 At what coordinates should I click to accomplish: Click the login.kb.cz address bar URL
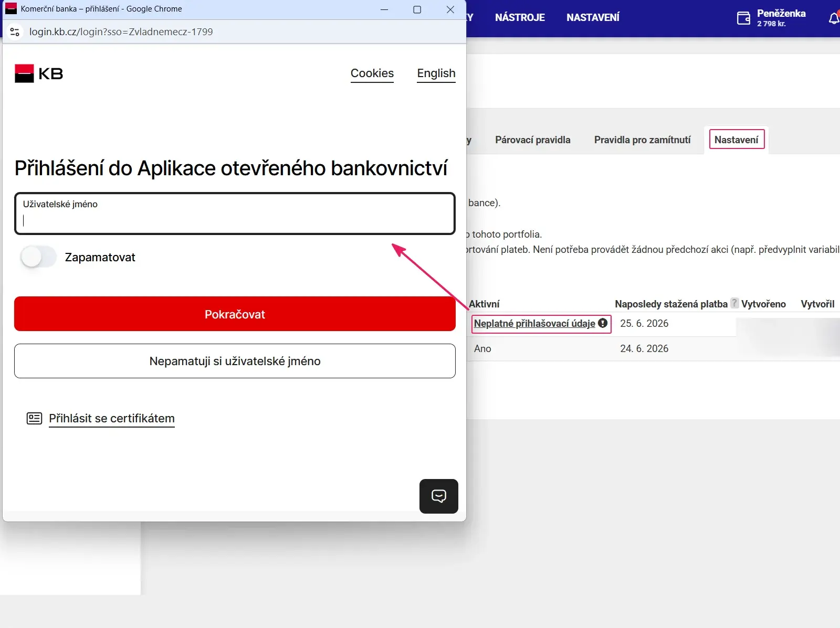(x=121, y=32)
